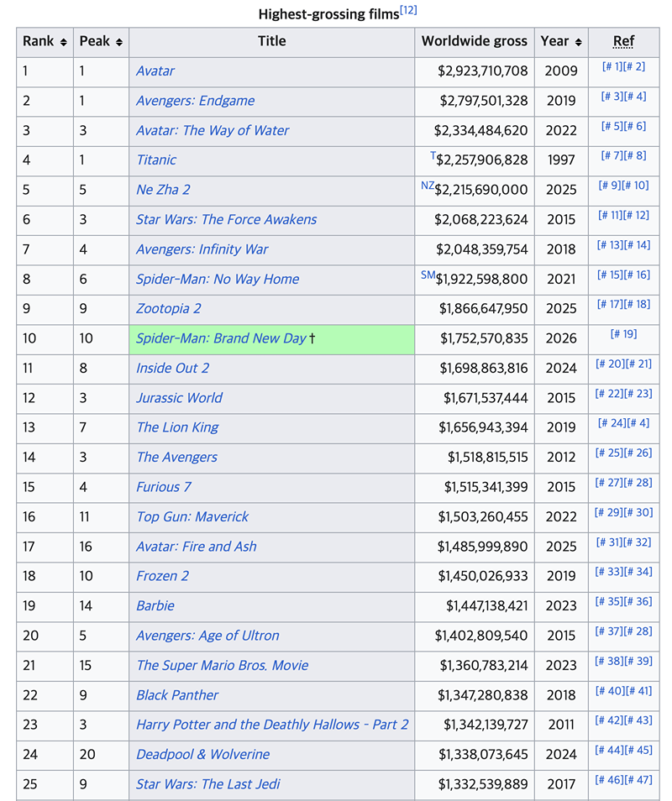
Task: Select the $2,923,710,708 gross cell
Action: click(x=475, y=71)
